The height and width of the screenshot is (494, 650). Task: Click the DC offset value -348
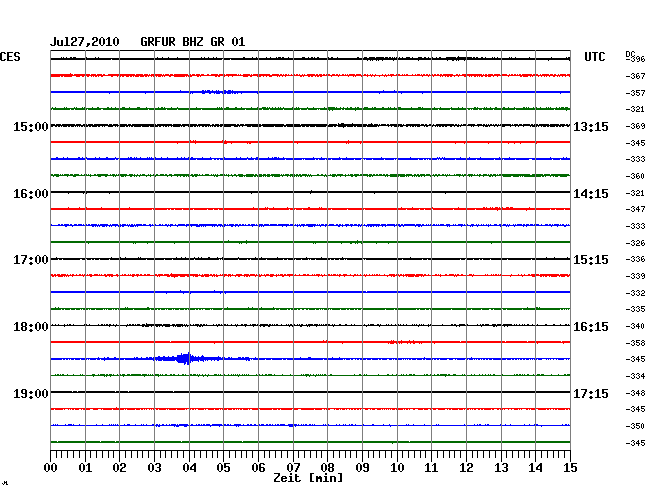pos(635,393)
